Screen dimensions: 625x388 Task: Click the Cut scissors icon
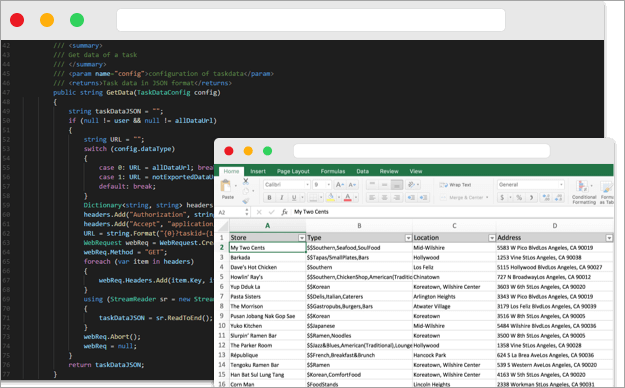[246, 181]
